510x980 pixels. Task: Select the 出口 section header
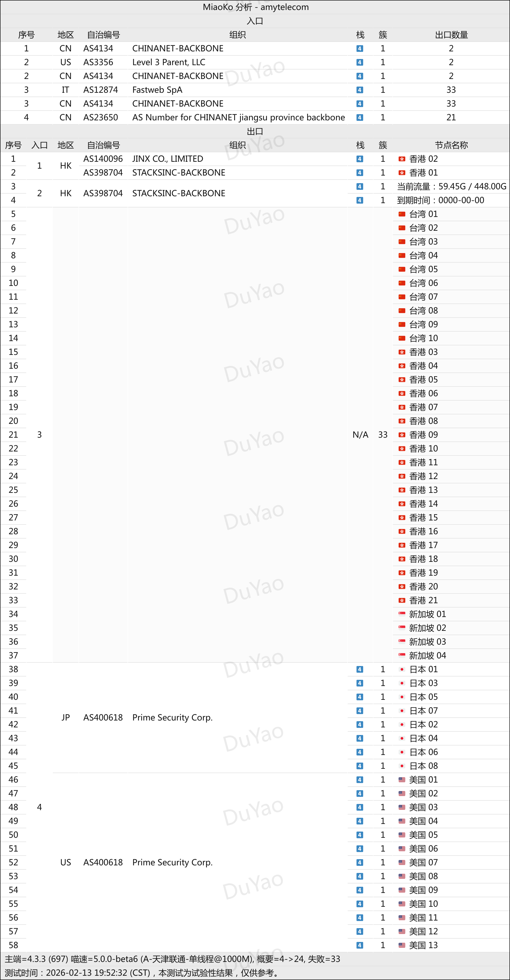(255, 131)
